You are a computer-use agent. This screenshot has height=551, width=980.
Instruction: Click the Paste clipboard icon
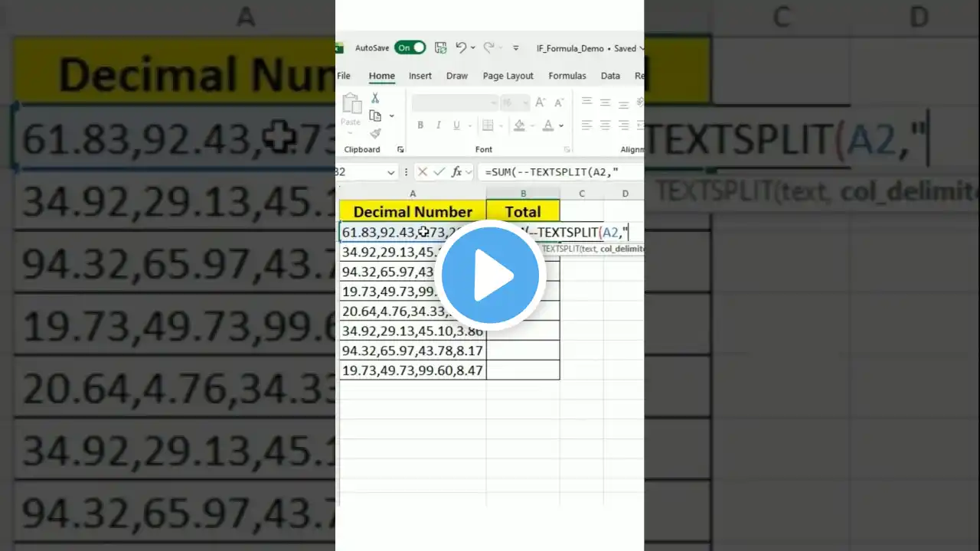point(351,105)
